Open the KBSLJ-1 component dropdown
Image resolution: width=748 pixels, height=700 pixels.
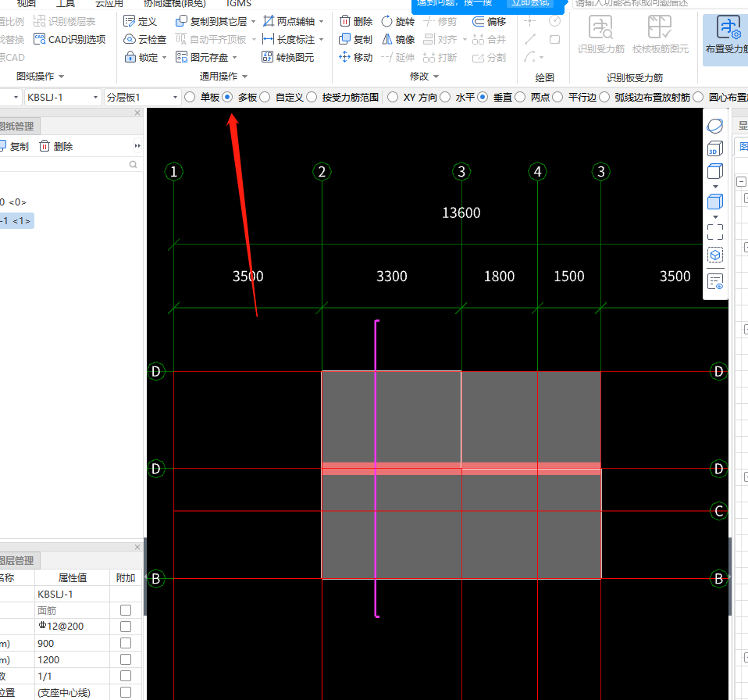pyautogui.click(x=62, y=98)
